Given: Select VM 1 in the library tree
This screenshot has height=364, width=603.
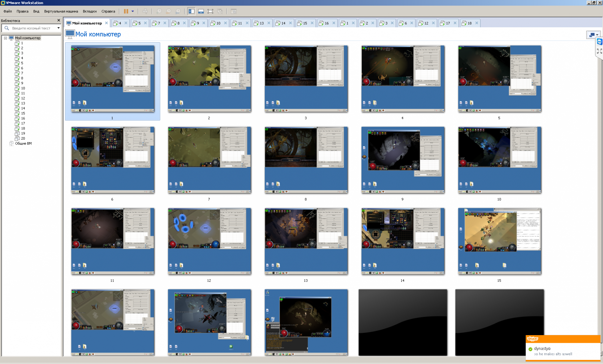Looking at the screenshot, I should (x=22, y=43).
